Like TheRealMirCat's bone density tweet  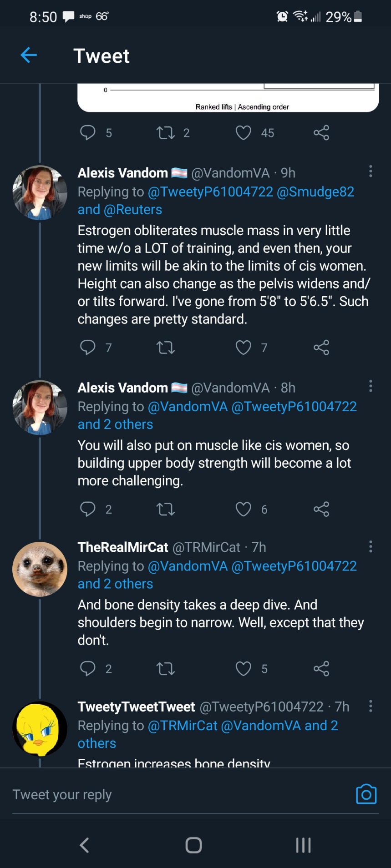[244, 669]
